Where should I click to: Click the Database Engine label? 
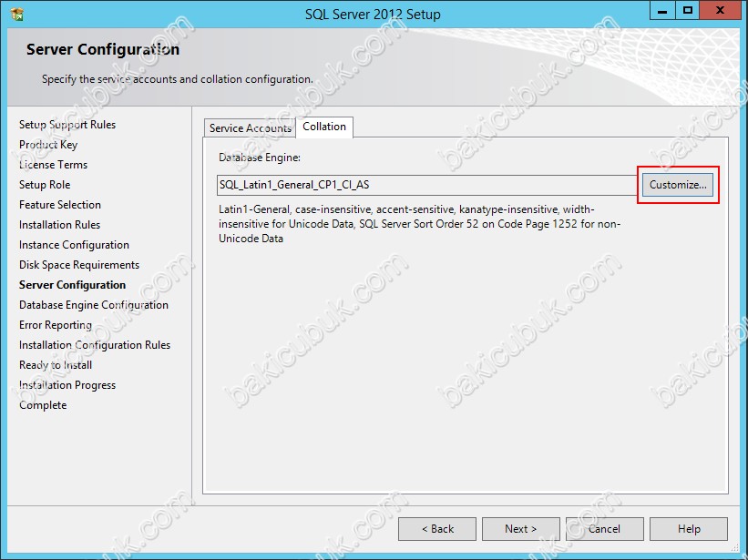(x=260, y=158)
